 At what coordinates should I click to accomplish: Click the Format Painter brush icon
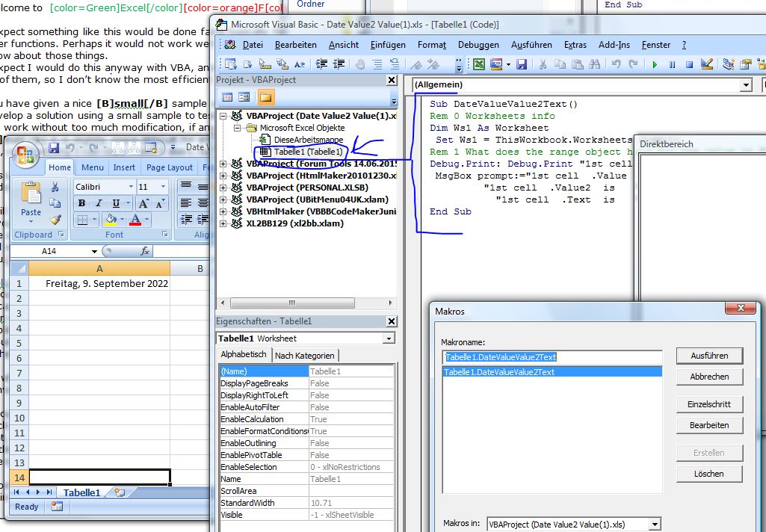[x=55, y=220]
